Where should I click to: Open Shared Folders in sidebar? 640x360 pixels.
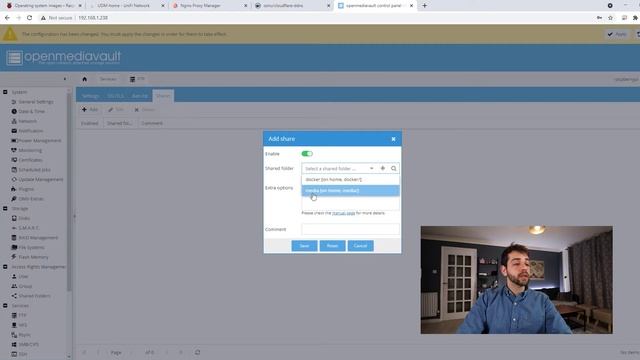click(x=34, y=296)
